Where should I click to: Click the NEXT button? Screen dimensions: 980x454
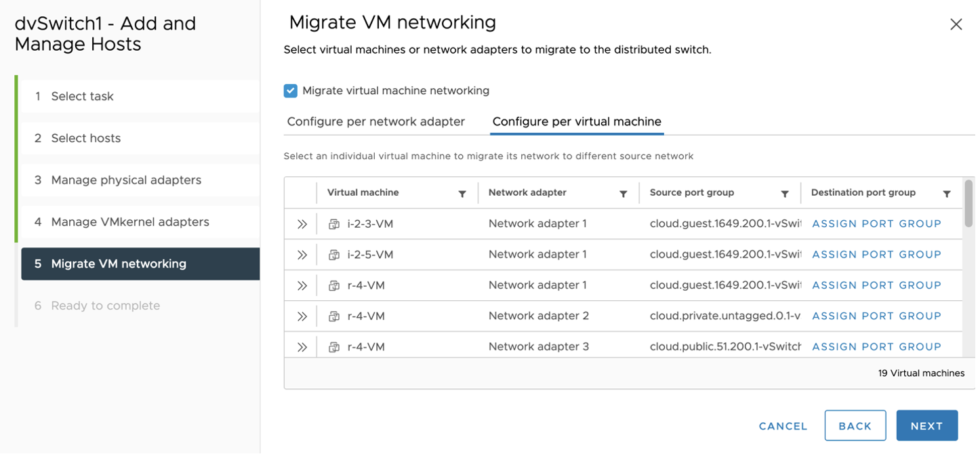[926, 426]
